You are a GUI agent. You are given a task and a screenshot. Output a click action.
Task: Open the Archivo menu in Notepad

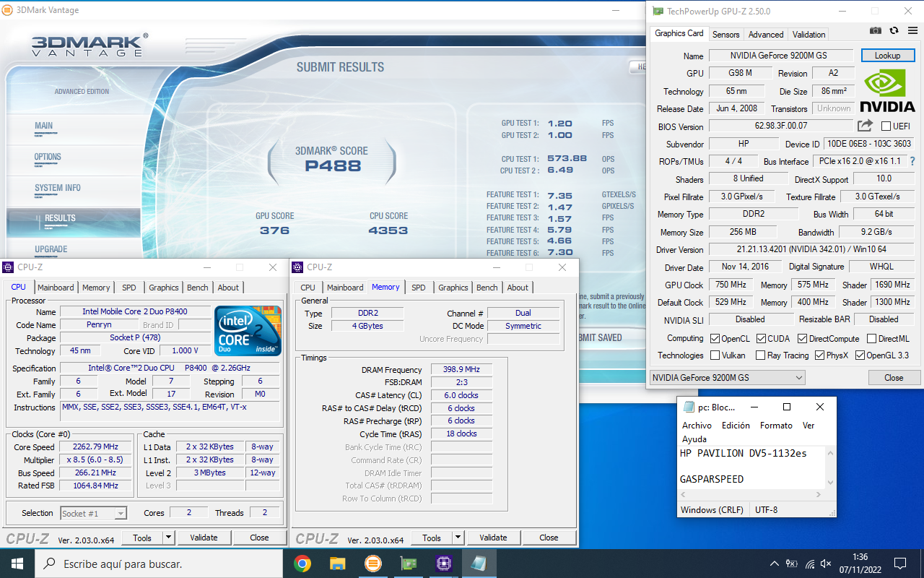(697, 426)
